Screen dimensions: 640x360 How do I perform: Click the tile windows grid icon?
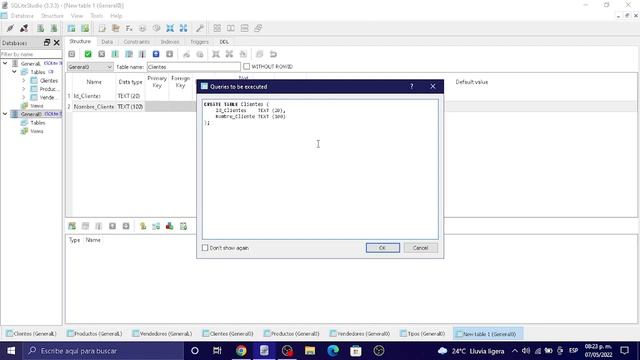point(217,28)
